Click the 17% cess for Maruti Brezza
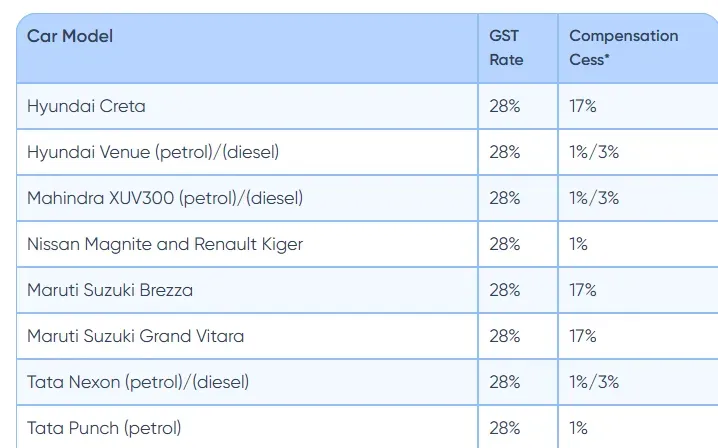This screenshot has height=448, width=718. pyautogui.click(x=582, y=290)
